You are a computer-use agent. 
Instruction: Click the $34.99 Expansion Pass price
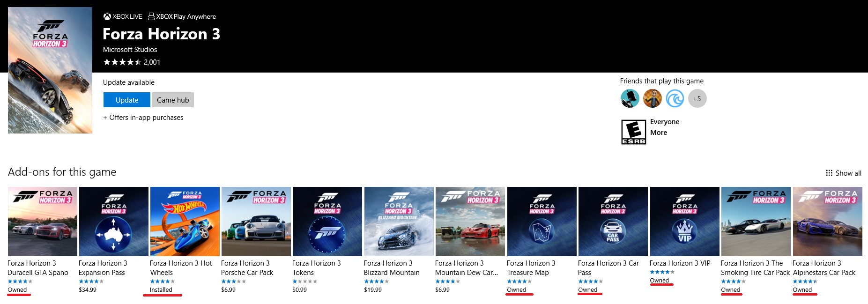click(x=88, y=290)
